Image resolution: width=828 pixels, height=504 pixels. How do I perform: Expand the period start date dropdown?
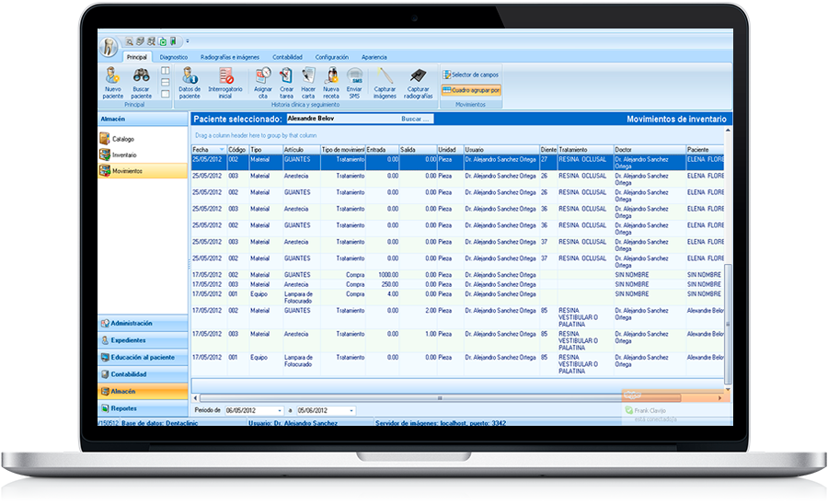pos(279,410)
